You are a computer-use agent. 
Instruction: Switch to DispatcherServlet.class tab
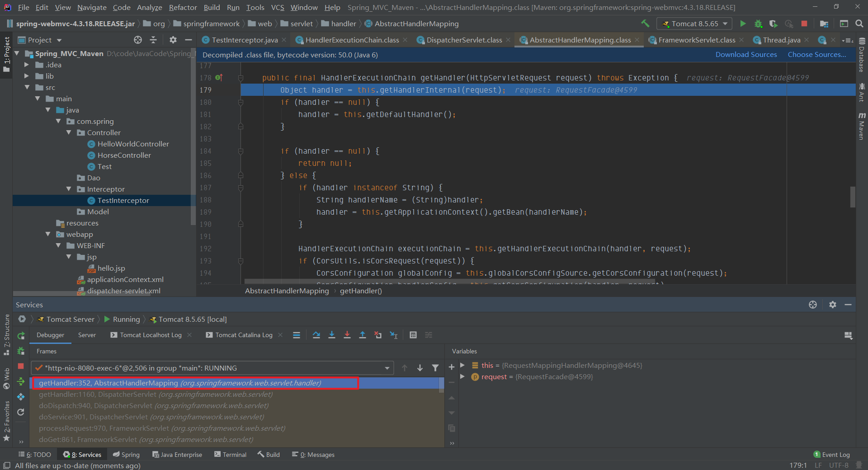point(464,40)
